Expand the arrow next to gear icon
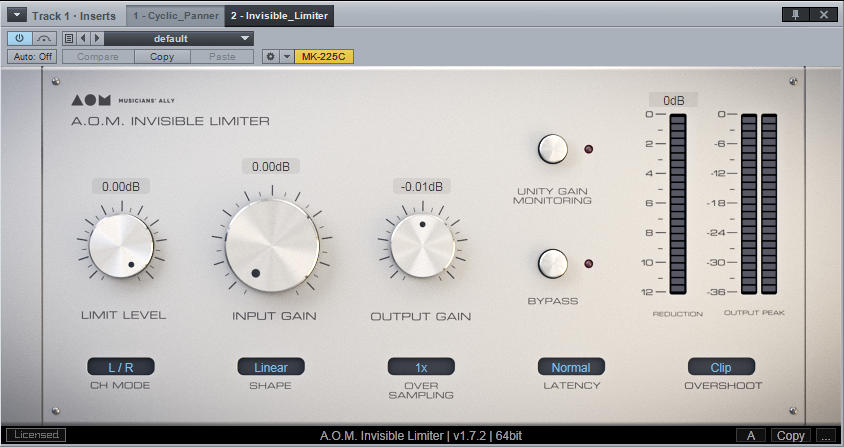 pos(287,57)
